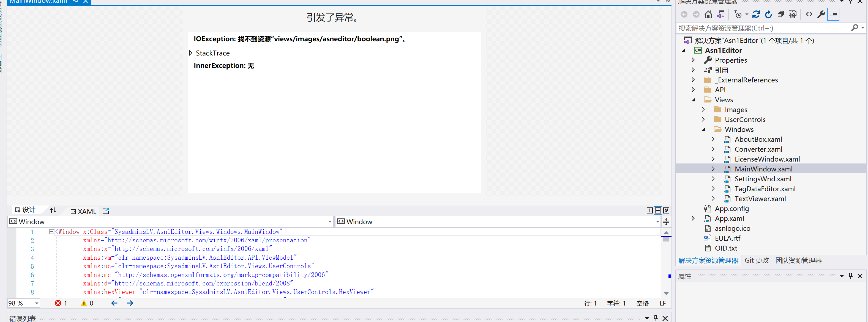Click the Home icon in Solution Explorer

click(708, 14)
